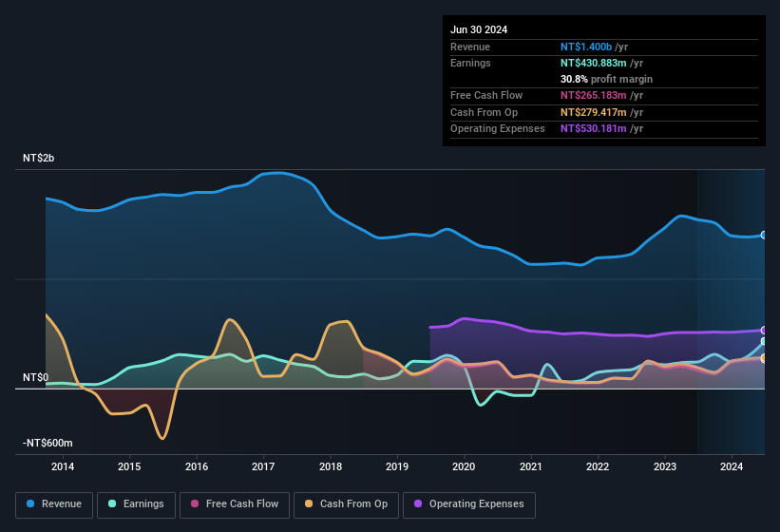Image resolution: width=780 pixels, height=532 pixels.
Task: Click the Operating Expenses purple endpoint marker
Action: (764, 331)
